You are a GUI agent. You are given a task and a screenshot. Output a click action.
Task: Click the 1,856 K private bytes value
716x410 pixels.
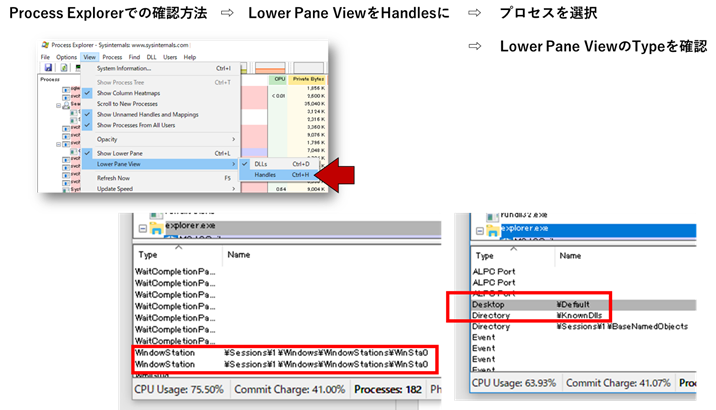316,88
